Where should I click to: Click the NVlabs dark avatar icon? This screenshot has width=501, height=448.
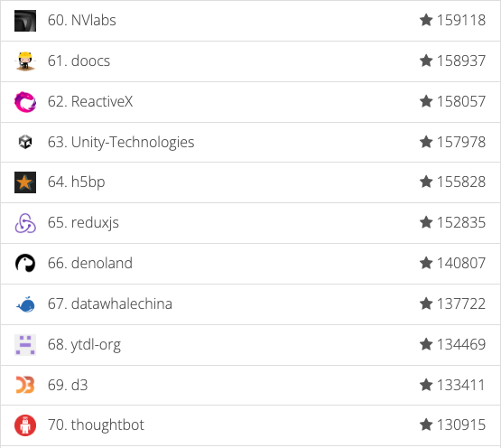coord(25,21)
